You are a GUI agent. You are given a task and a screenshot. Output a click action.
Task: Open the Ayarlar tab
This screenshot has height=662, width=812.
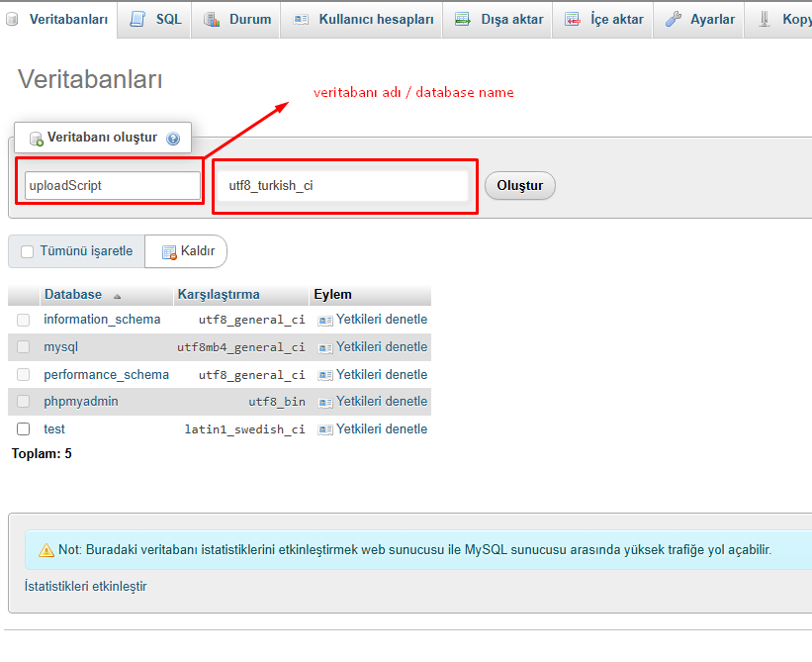point(698,20)
